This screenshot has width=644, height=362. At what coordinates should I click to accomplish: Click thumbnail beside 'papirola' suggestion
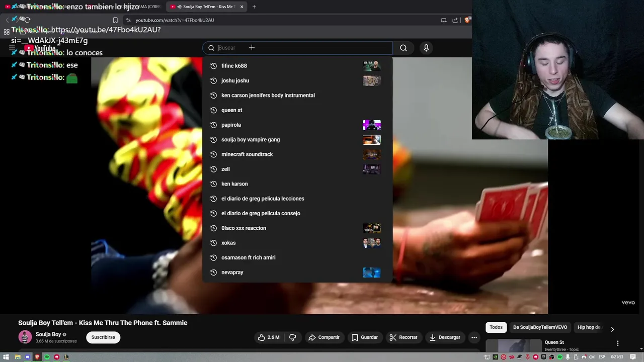372,125
